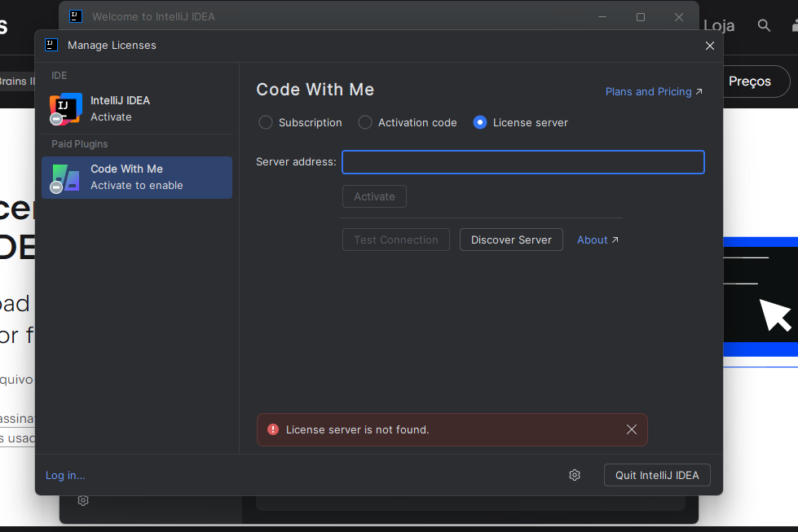Click the Log in link
The image size is (798, 532).
pos(65,475)
